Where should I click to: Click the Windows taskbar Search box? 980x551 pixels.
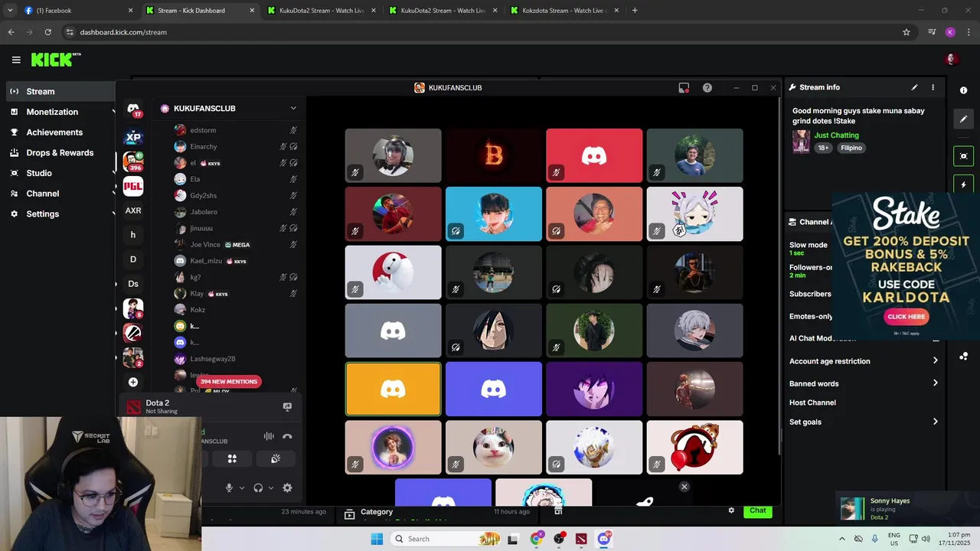(x=448, y=539)
